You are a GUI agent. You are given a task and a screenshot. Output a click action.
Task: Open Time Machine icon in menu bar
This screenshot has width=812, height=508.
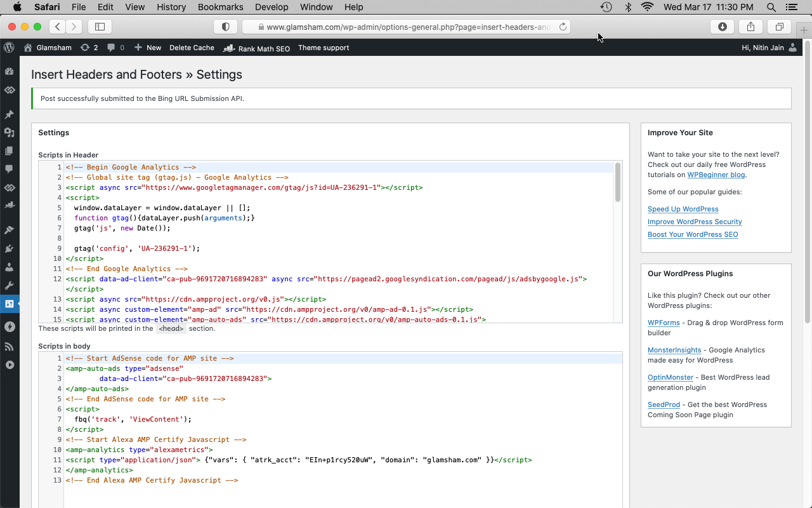tap(606, 7)
